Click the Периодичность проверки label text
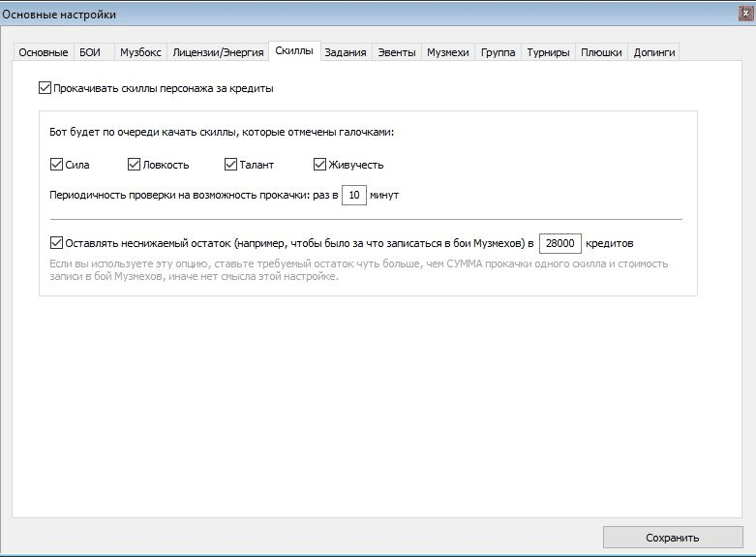Viewport: 756px width, 557px height. coord(194,195)
